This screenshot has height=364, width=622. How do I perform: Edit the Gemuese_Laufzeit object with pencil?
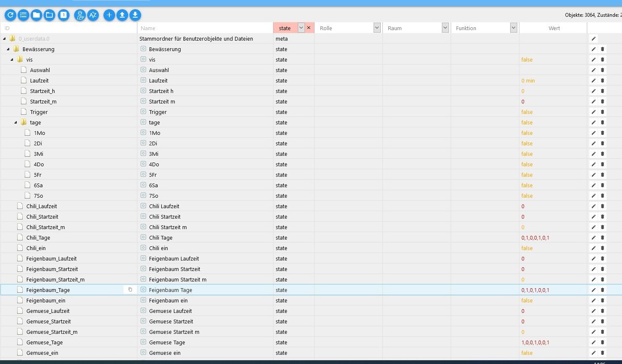click(x=594, y=311)
